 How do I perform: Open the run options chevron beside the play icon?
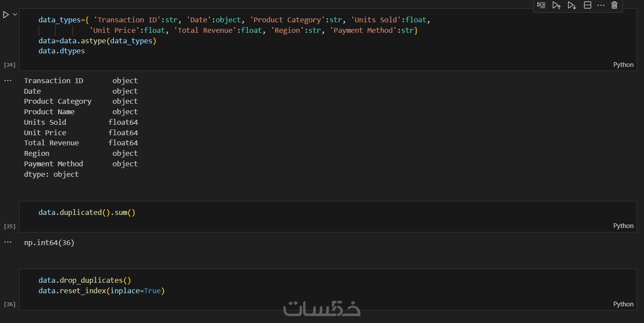(15, 14)
